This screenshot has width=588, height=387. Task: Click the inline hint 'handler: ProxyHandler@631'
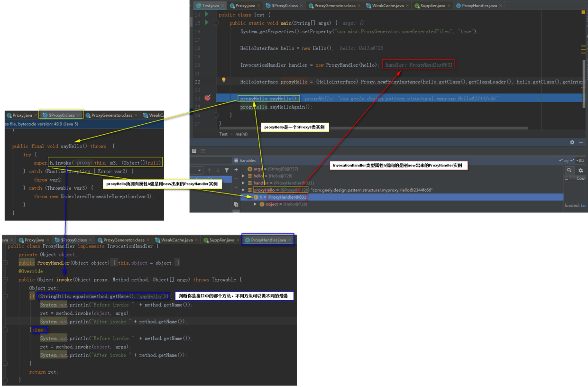pos(419,65)
